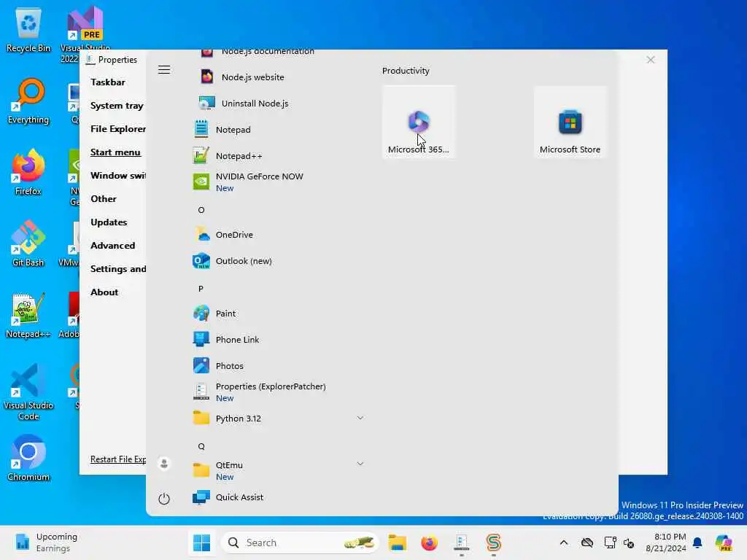Select Taskbar section in Properties
The image size is (747, 560).
(x=108, y=82)
